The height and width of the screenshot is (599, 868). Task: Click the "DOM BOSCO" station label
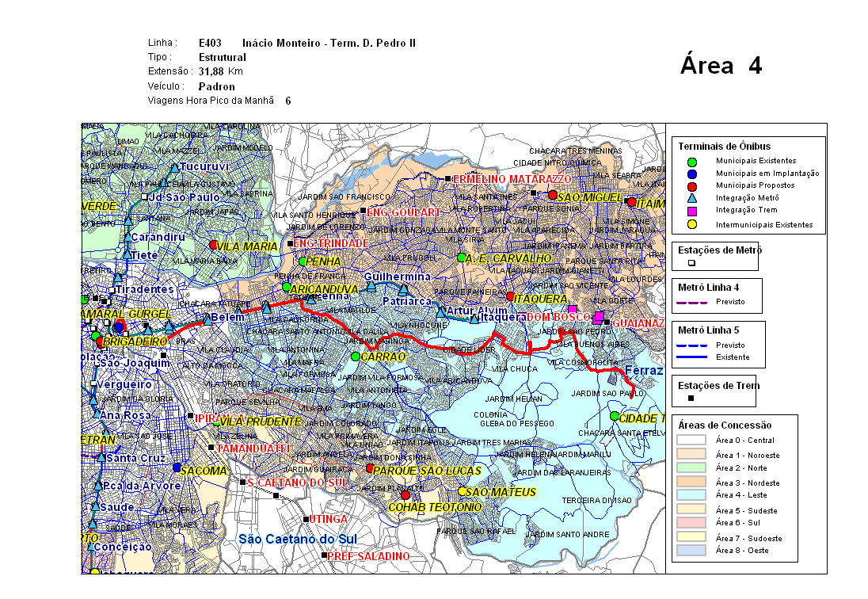(558, 317)
